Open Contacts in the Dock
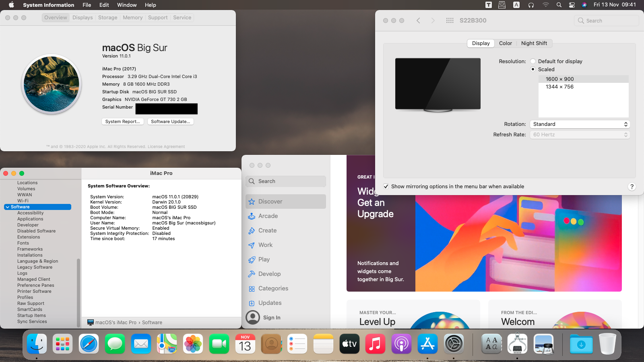The width and height of the screenshot is (644, 362). coord(271,344)
